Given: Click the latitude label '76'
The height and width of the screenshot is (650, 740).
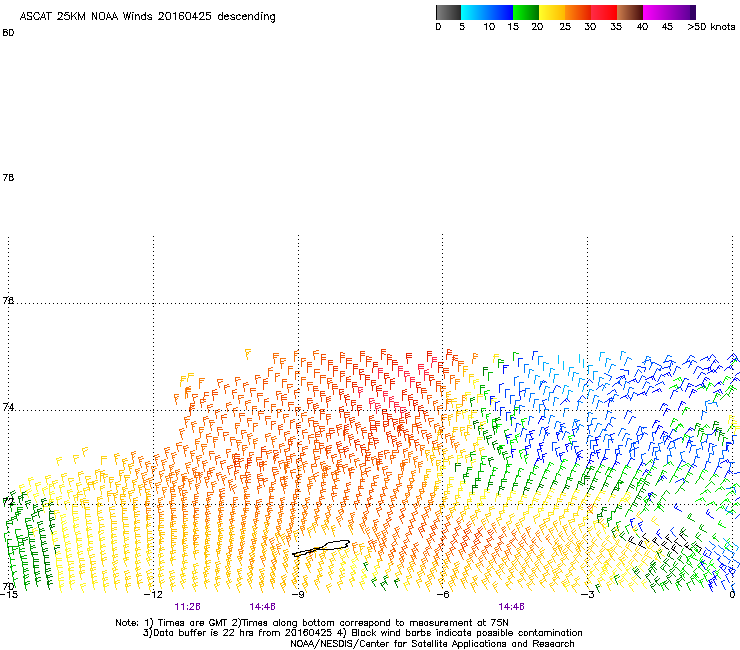Looking at the screenshot, I should click(8, 300).
